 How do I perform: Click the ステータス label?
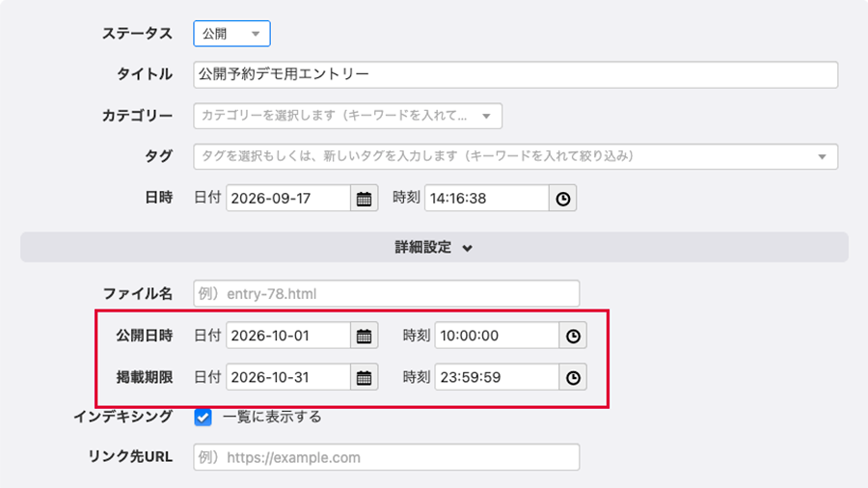[x=137, y=34]
